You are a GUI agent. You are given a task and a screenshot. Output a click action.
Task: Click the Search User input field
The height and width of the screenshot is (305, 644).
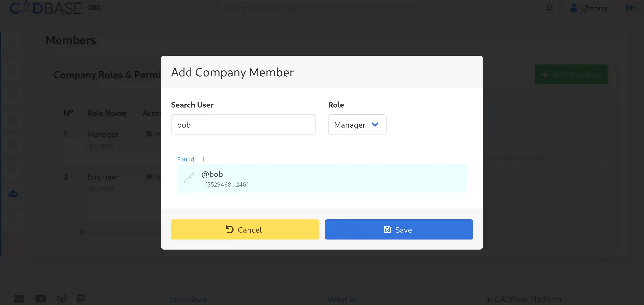243,125
